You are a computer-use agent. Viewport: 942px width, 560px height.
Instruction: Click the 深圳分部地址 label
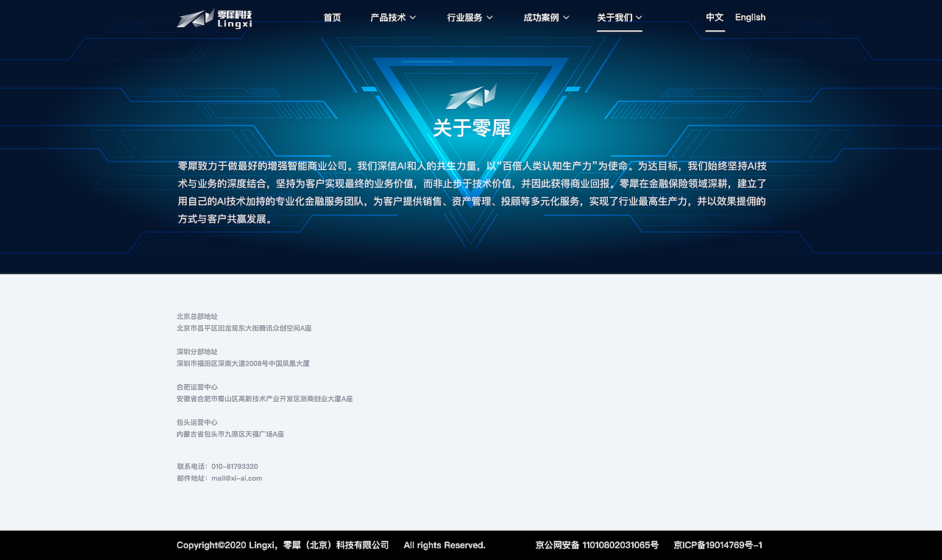point(197,352)
